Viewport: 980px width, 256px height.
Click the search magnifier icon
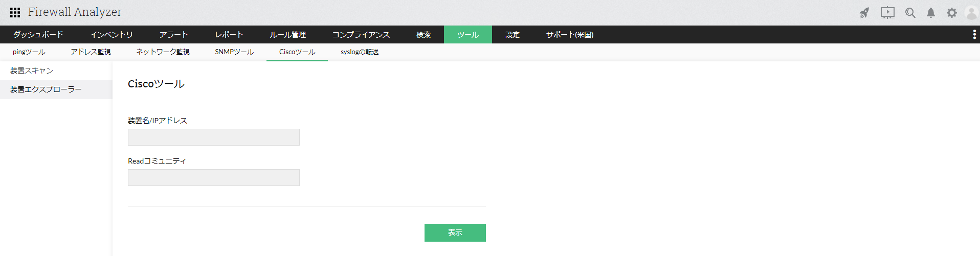(x=910, y=13)
